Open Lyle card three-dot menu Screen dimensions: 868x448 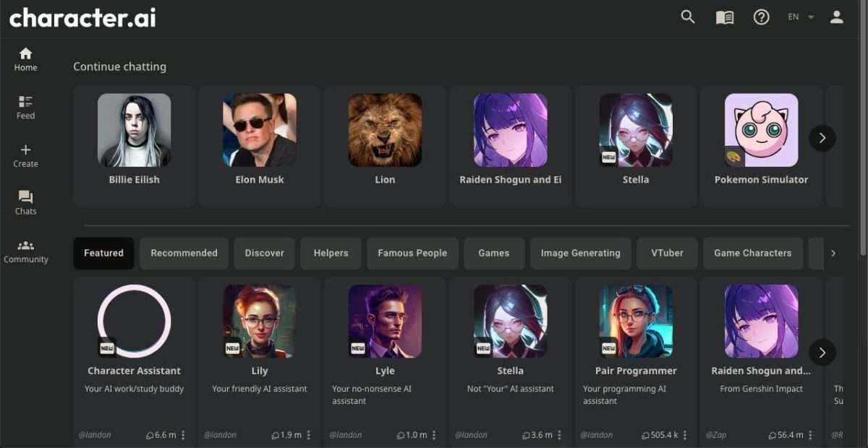pos(434,435)
